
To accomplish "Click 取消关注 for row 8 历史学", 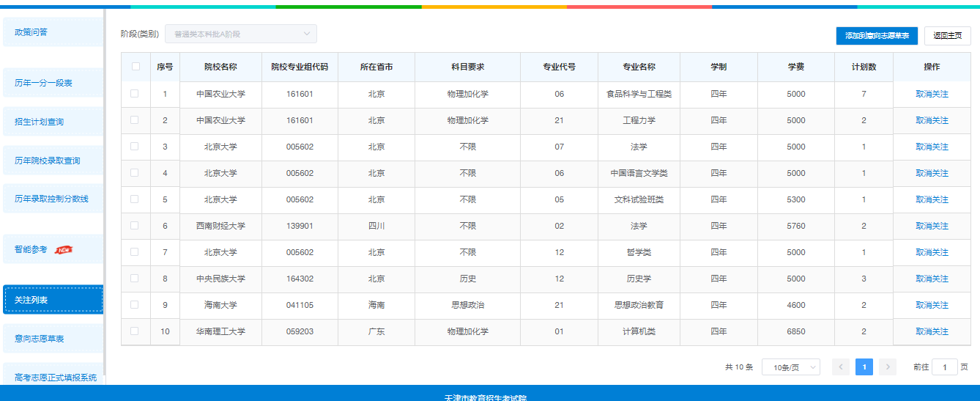I will [x=932, y=279].
